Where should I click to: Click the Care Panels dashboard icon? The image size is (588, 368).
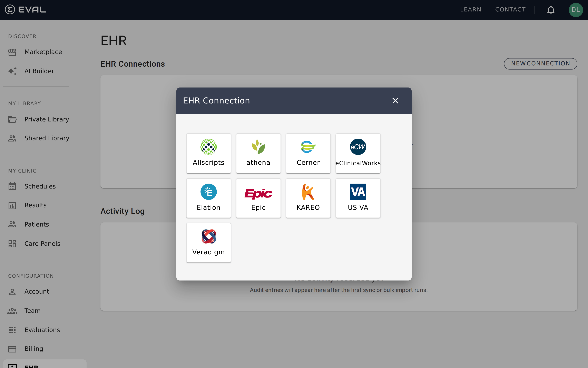[x=12, y=243]
